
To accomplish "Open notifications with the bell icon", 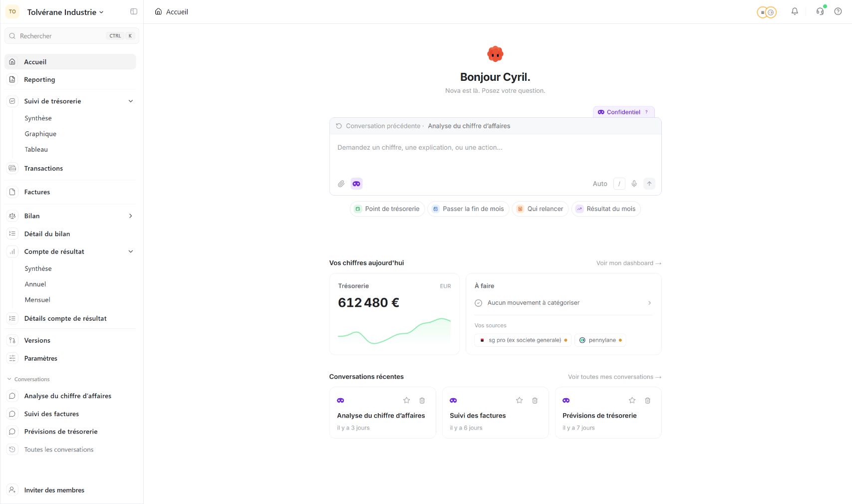I will tap(795, 11).
